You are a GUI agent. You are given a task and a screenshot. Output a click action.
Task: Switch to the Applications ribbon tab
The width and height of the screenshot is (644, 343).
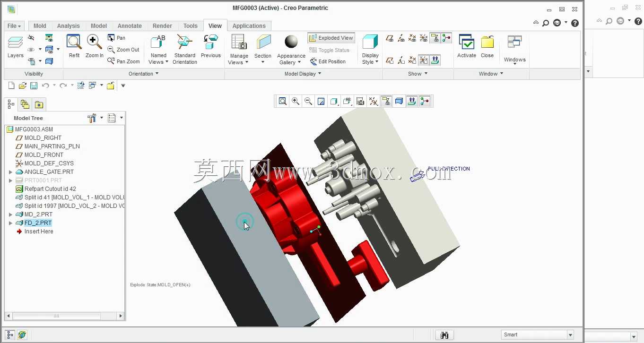[x=249, y=26]
